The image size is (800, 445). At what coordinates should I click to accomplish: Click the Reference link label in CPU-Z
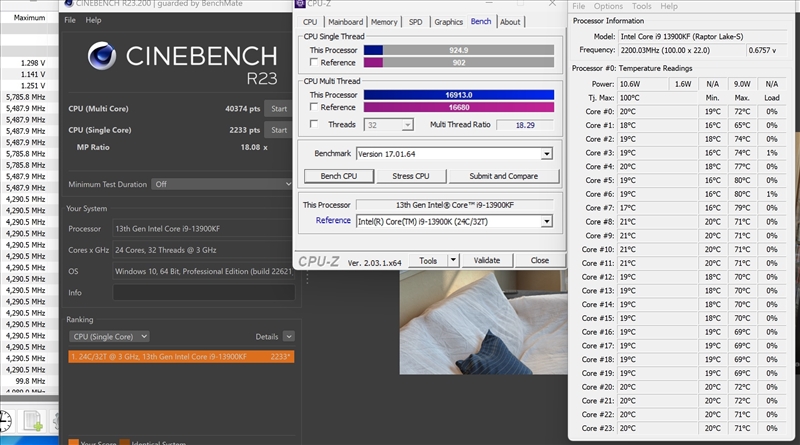333,220
